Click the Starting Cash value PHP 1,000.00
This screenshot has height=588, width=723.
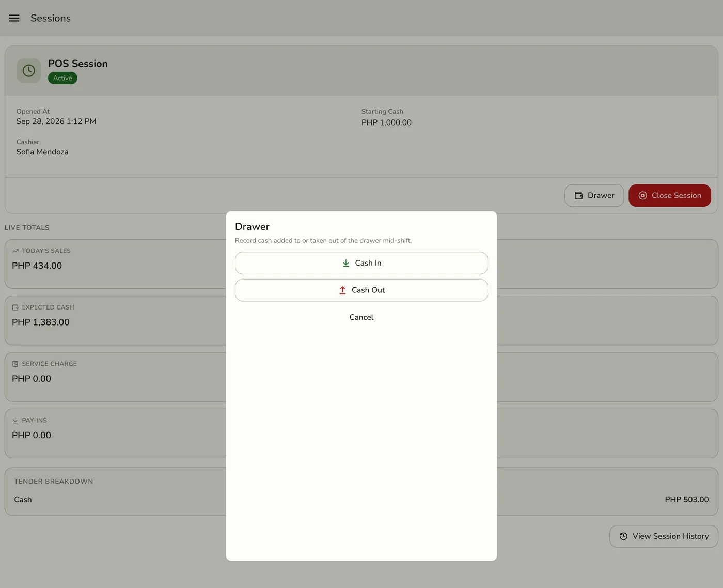point(386,122)
